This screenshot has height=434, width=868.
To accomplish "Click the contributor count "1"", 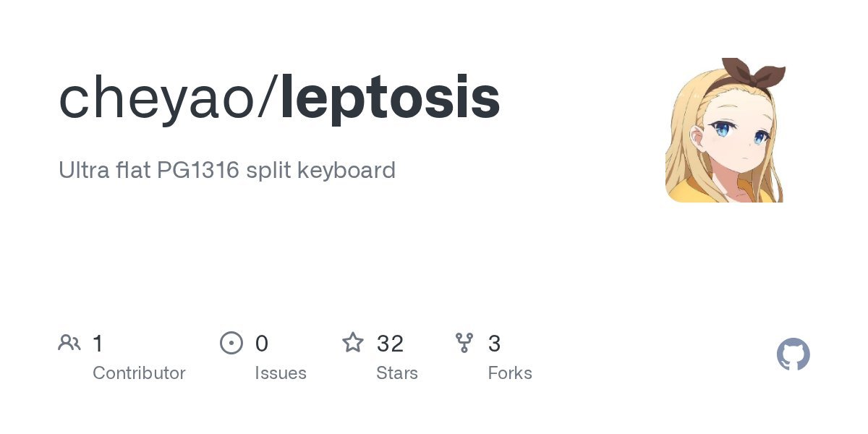I will click(98, 344).
